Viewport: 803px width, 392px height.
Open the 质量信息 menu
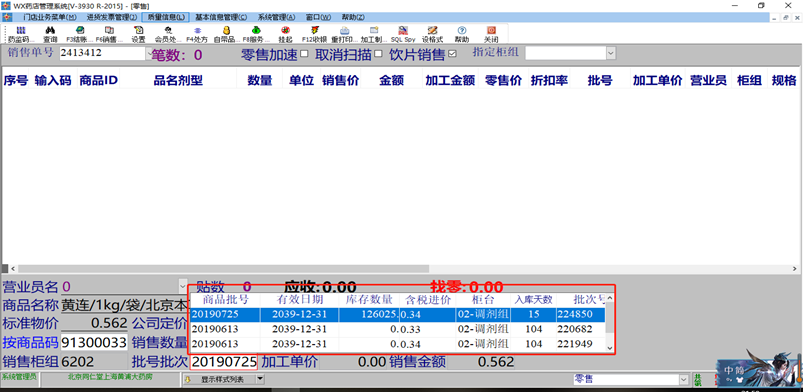point(165,17)
